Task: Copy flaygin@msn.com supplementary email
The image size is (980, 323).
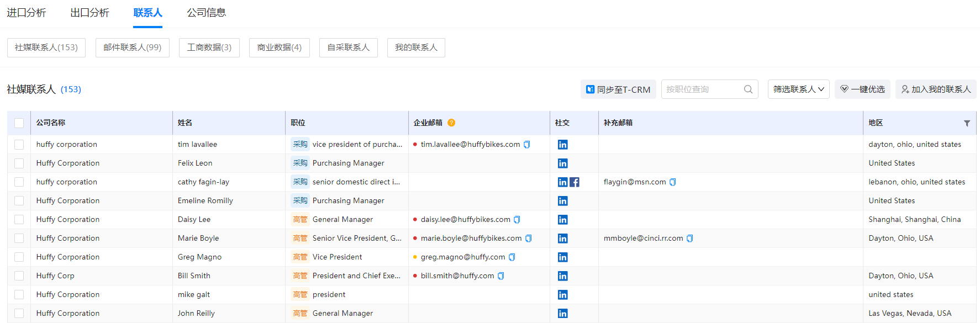Action: (672, 182)
